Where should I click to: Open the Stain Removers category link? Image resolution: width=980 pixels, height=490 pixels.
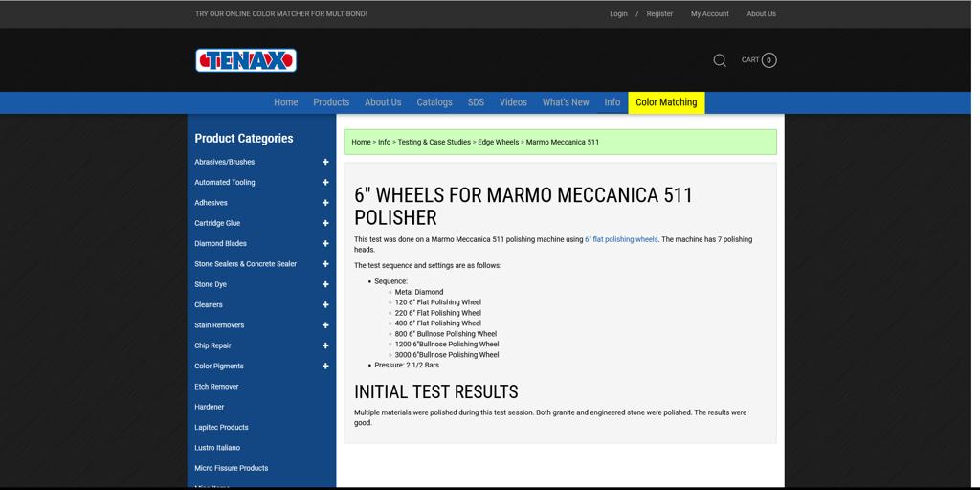[x=219, y=325]
